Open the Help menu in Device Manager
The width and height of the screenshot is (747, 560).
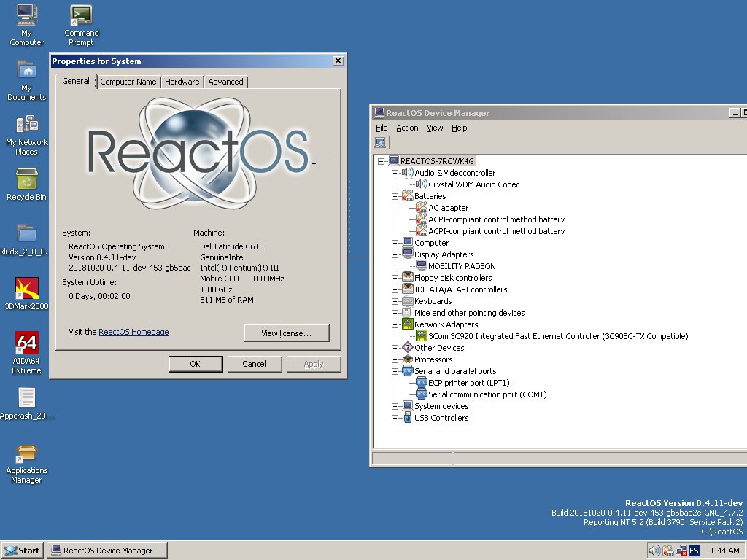tap(460, 128)
